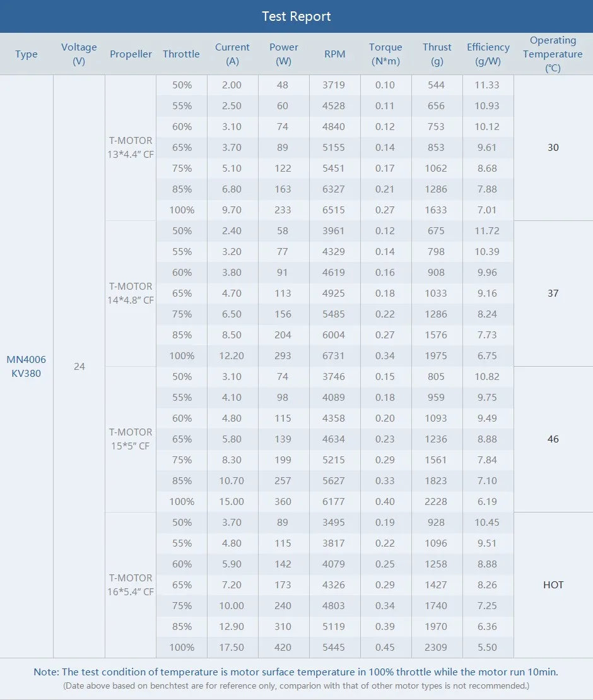
Task: Click the T-MOTOR 13*4.4" CF propeller cell
Action: pos(131,147)
